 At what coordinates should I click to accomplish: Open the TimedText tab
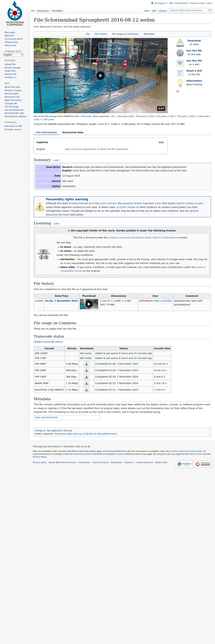[x=57, y=11]
